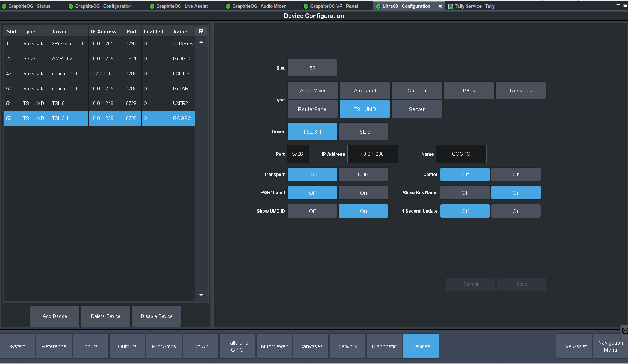628x364 pixels.
Task: Click GraphiteOG Status tab green check icon
Action: point(4,6)
